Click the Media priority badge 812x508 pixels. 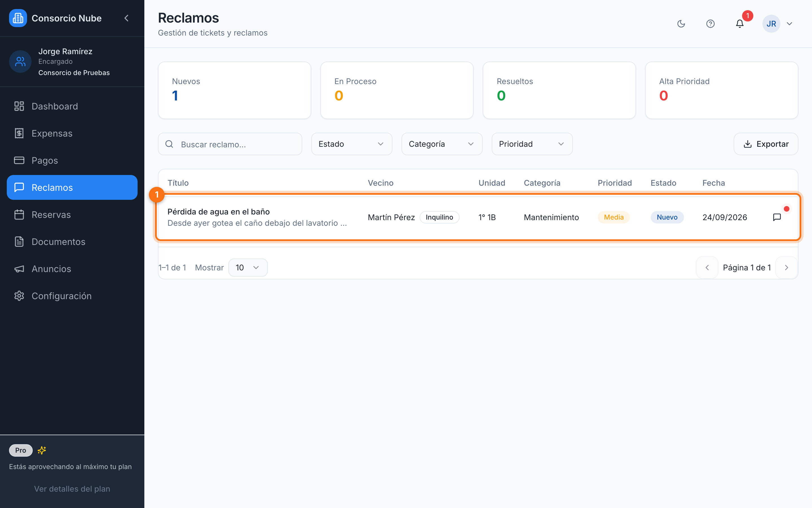tap(614, 217)
